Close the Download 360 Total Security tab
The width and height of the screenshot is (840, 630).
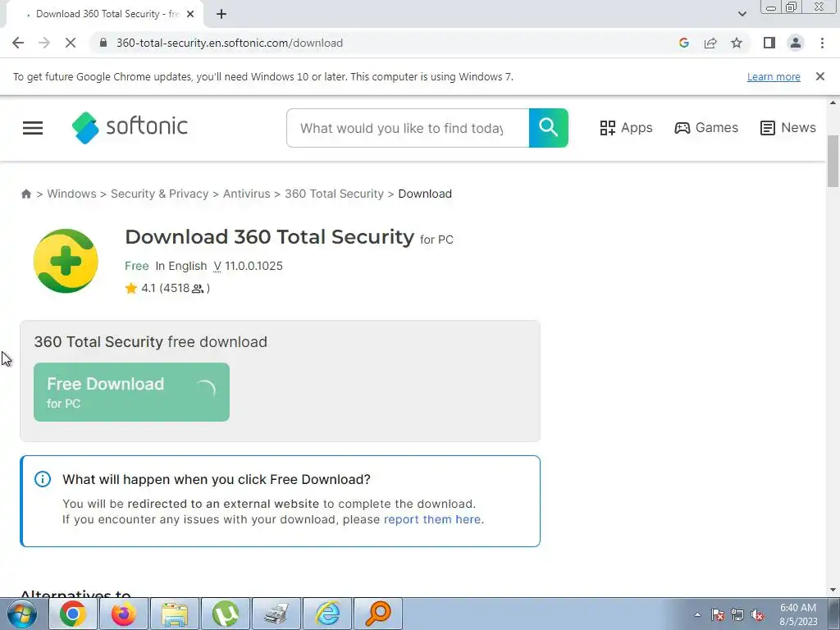pyautogui.click(x=190, y=14)
